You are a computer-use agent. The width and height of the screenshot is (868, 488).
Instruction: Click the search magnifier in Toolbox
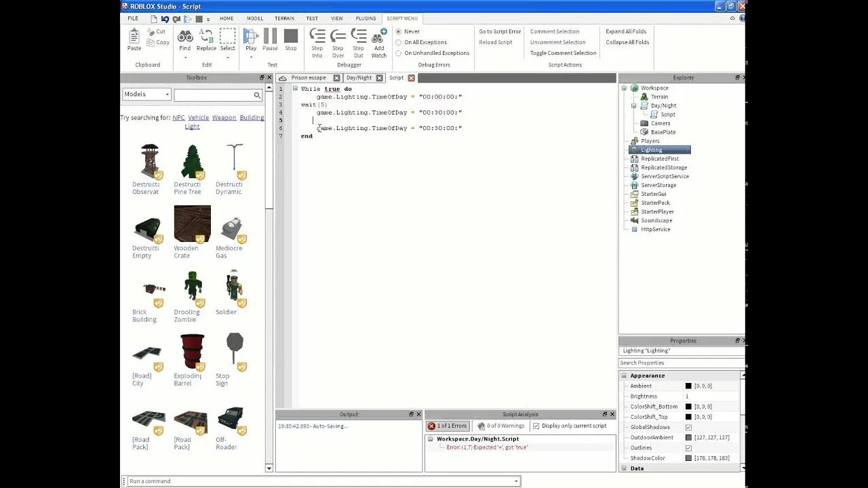pos(257,95)
